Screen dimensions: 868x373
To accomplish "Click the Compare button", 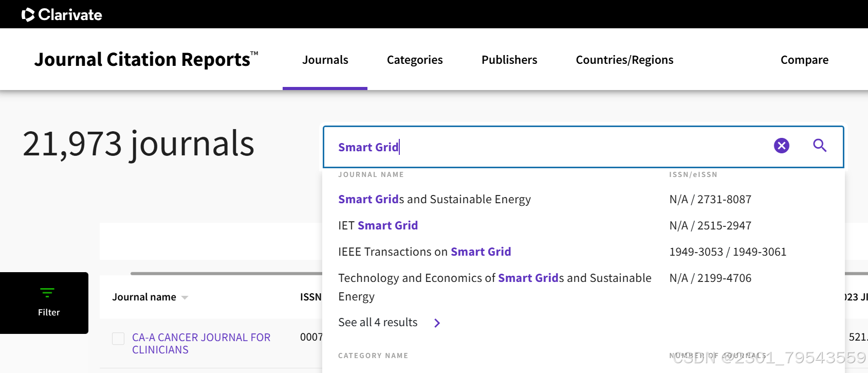I will pos(804,60).
